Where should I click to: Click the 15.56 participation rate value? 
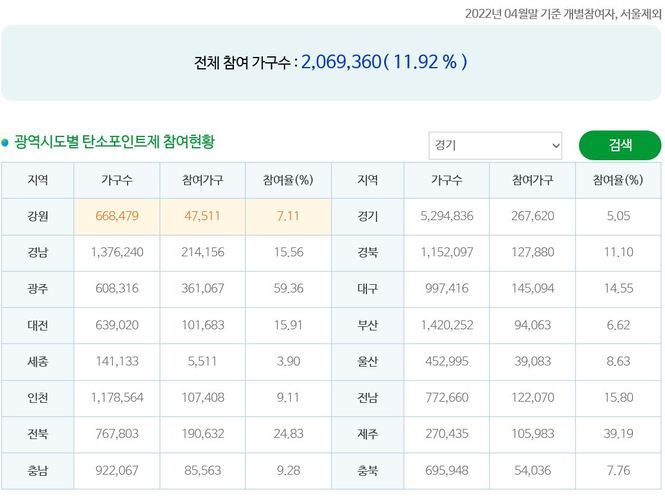click(288, 252)
